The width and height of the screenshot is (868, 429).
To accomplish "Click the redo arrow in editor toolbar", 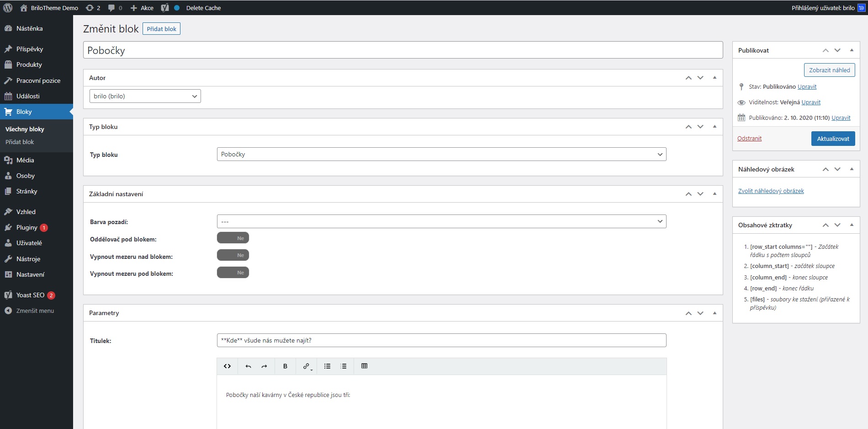I will pyautogui.click(x=264, y=366).
